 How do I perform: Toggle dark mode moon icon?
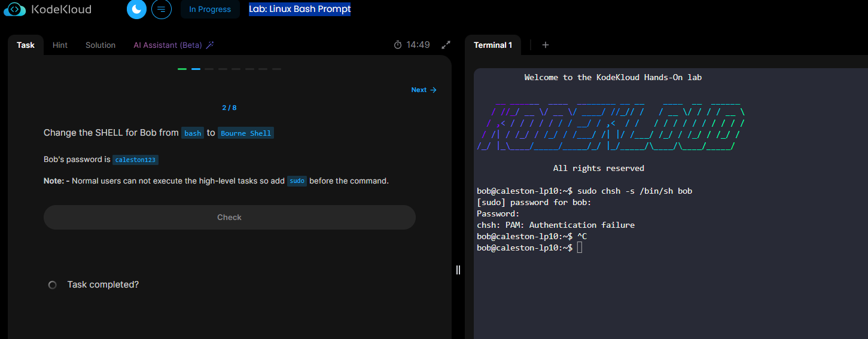pos(136,10)
